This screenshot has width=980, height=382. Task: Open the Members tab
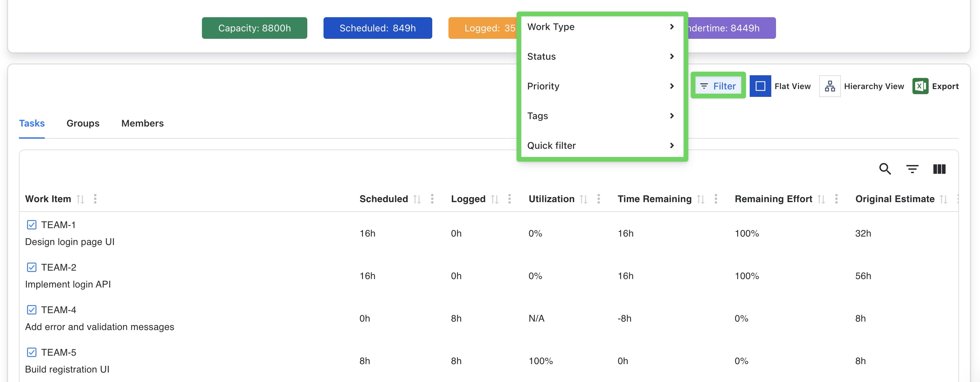click(142, 124)
